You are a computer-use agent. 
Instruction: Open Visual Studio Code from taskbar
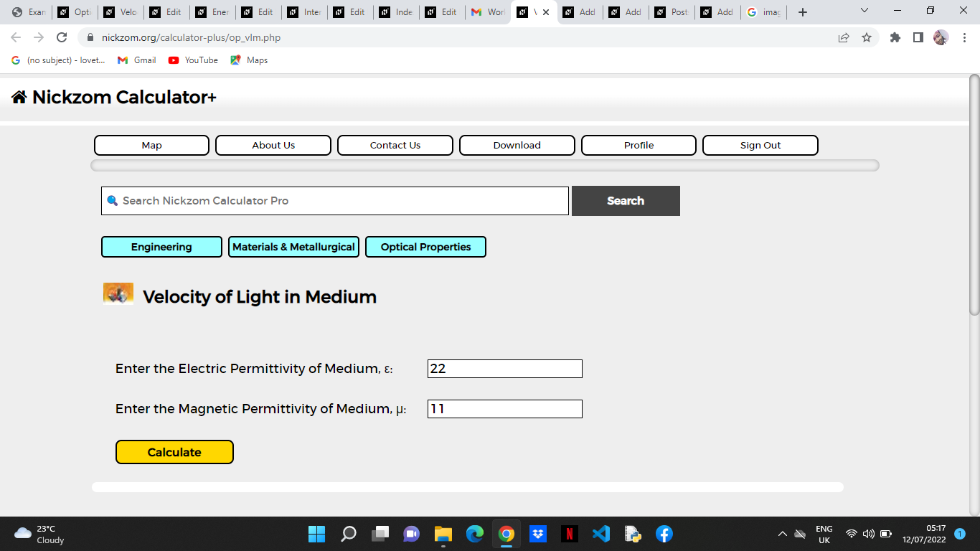click(601, 534)
